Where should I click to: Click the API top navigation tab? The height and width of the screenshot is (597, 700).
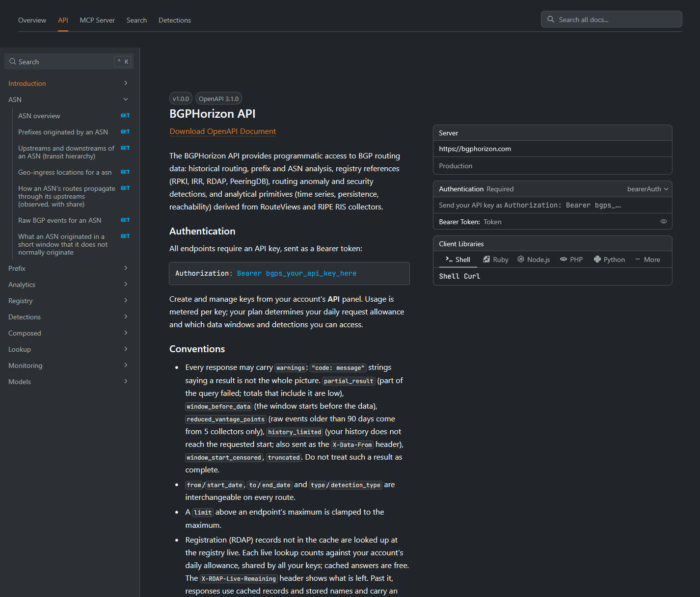click(63, 20)
